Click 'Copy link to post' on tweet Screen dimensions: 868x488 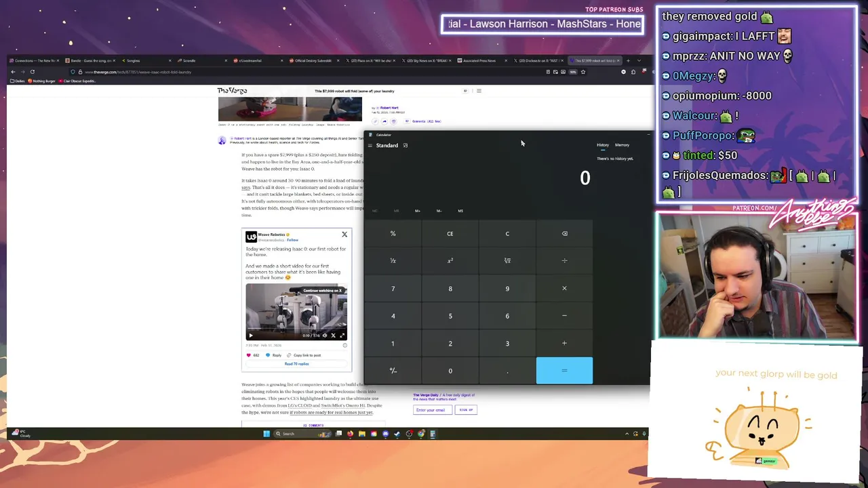pos(304,355)
